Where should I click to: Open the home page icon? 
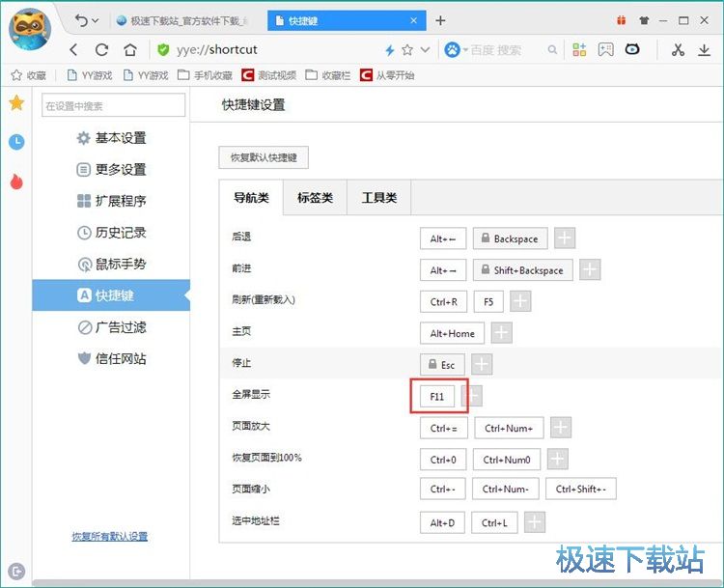pyautogui.click(x=130, y=49)
